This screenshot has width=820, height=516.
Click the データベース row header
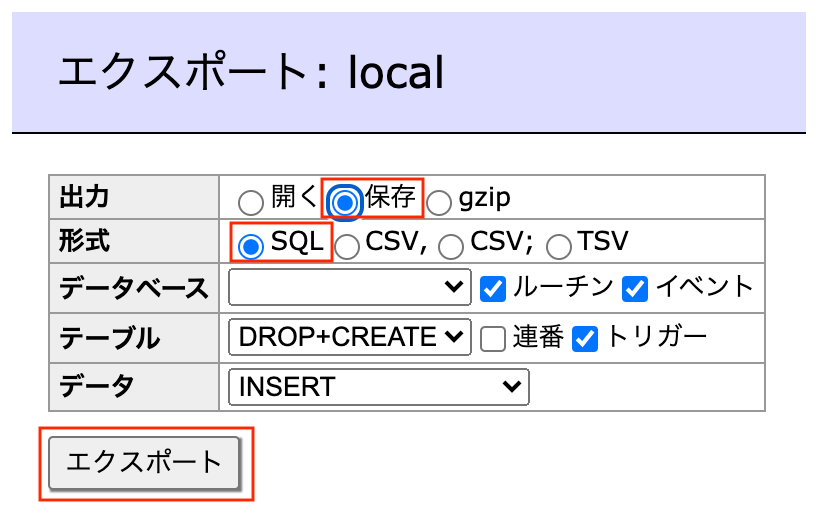134,288
